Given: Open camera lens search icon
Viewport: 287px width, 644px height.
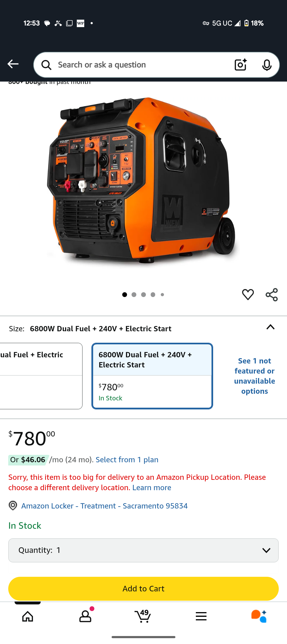Looking at the screenshot, I should tap(241, 65).
